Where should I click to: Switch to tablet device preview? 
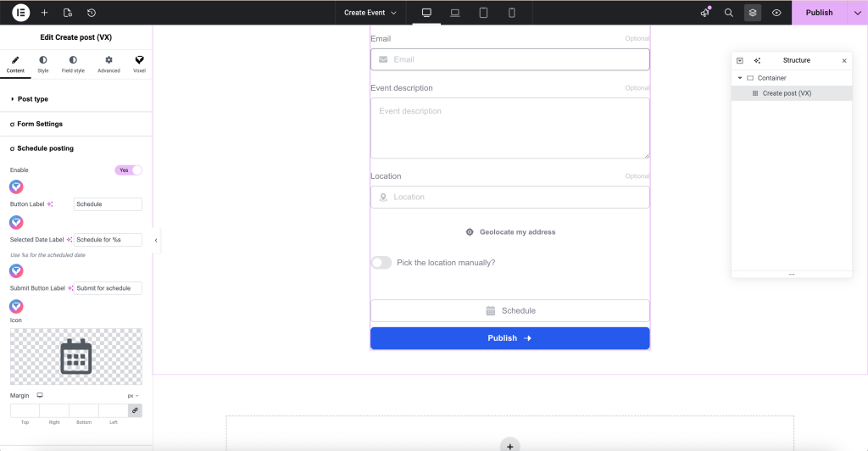click(483, 13)
